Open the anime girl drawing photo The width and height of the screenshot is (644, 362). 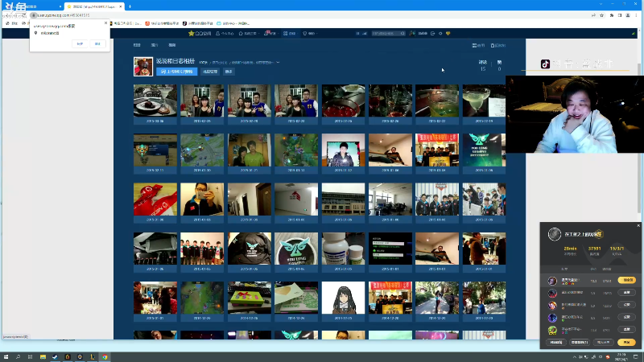344,298
